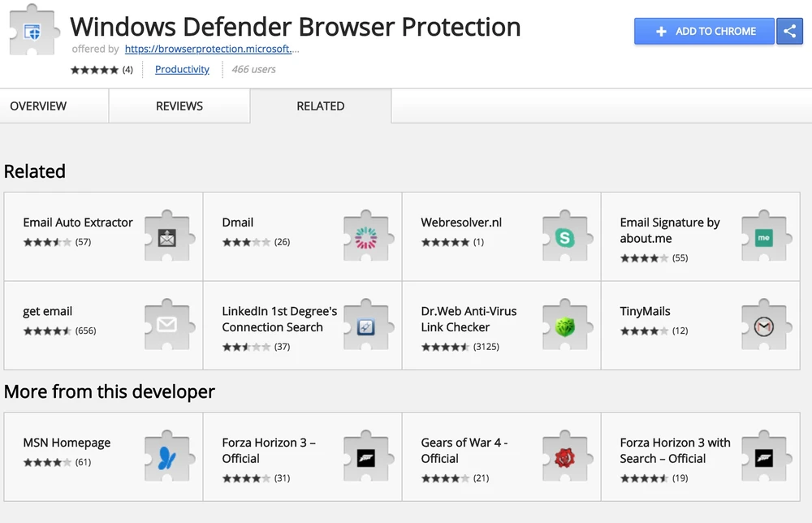Viewport: 812px width, 523px height.
Task: Select the Related tab
Action: click(320, 106)
